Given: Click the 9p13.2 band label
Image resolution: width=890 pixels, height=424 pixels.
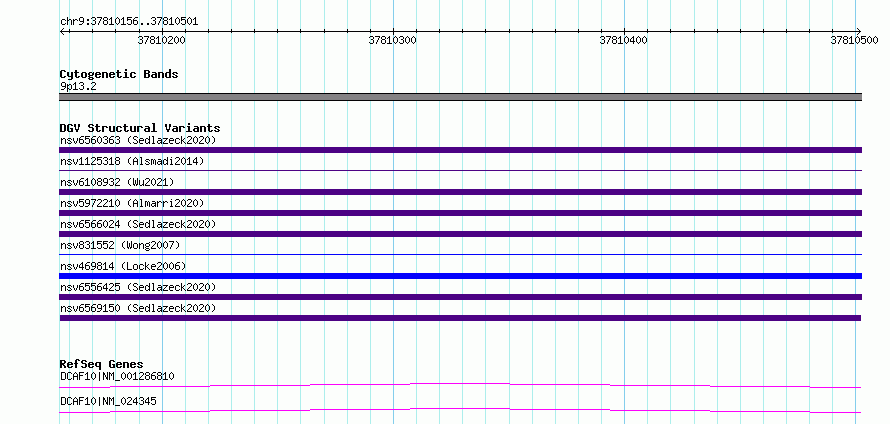Looking at the screenshot, I should [78, 87].
